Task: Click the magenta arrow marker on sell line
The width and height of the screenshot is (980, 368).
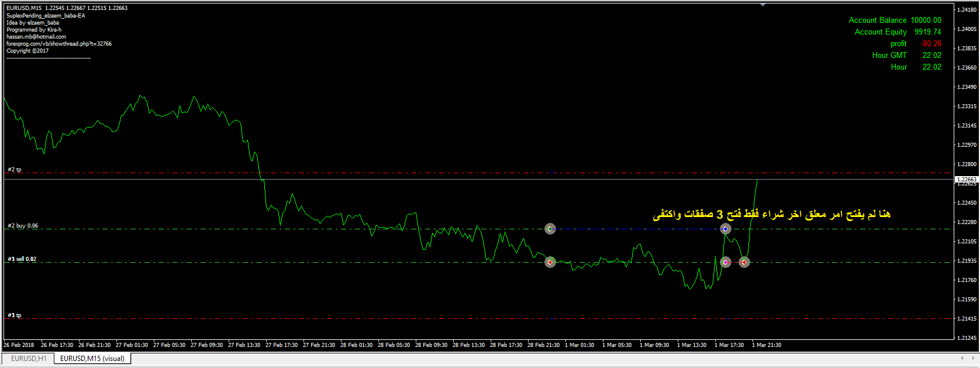Action: 725,262
